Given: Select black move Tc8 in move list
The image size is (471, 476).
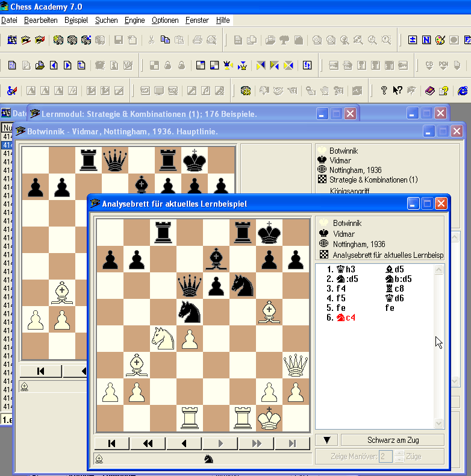Looking at the screenshot, I should coord(395,289).
